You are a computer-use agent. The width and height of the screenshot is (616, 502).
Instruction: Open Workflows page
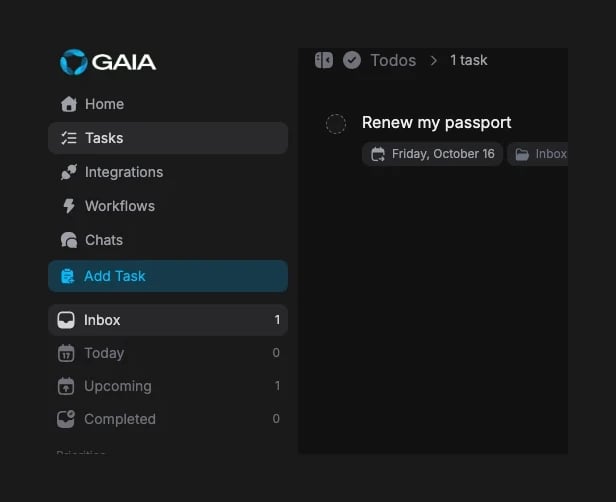pos(168,206)
